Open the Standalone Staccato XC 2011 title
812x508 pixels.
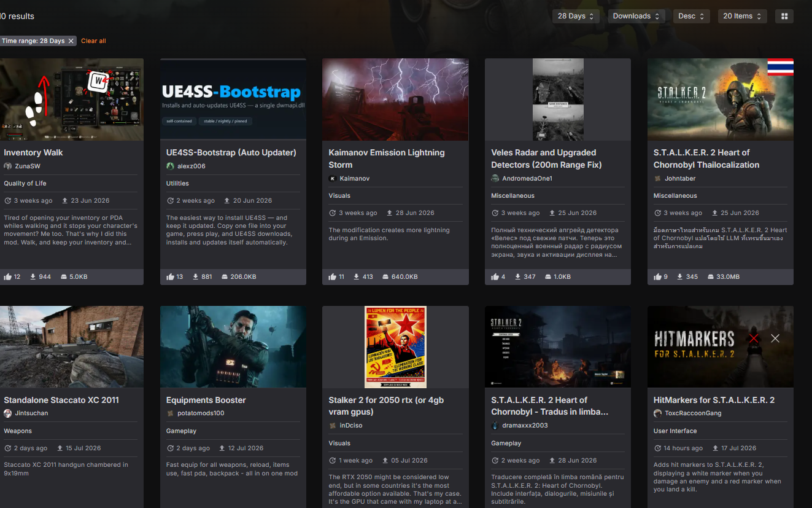pyautogui.click(x=61, y=401)
